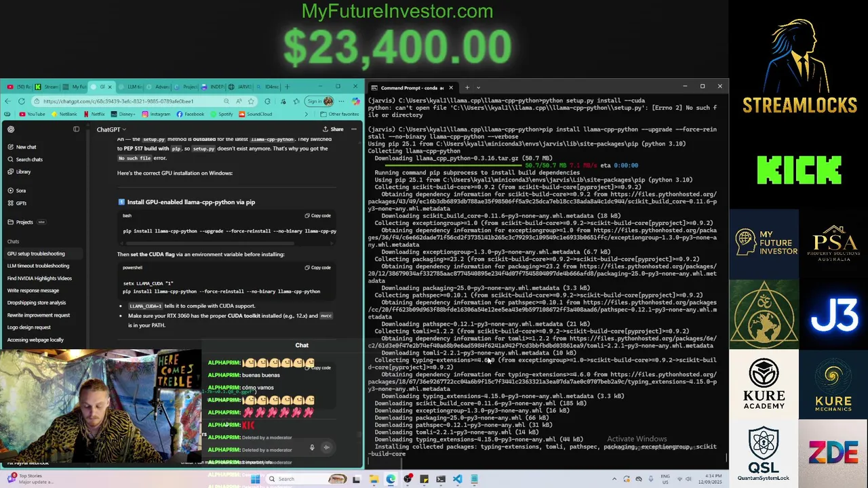The image size is (868, 488).
Task: Click the zoom magnifier in address bar
Action: [x=226, y=101]
